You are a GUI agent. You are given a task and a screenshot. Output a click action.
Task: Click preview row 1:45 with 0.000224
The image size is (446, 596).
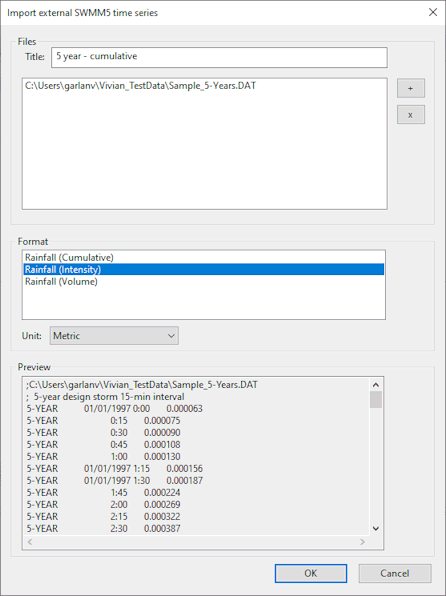click(103, 493)
